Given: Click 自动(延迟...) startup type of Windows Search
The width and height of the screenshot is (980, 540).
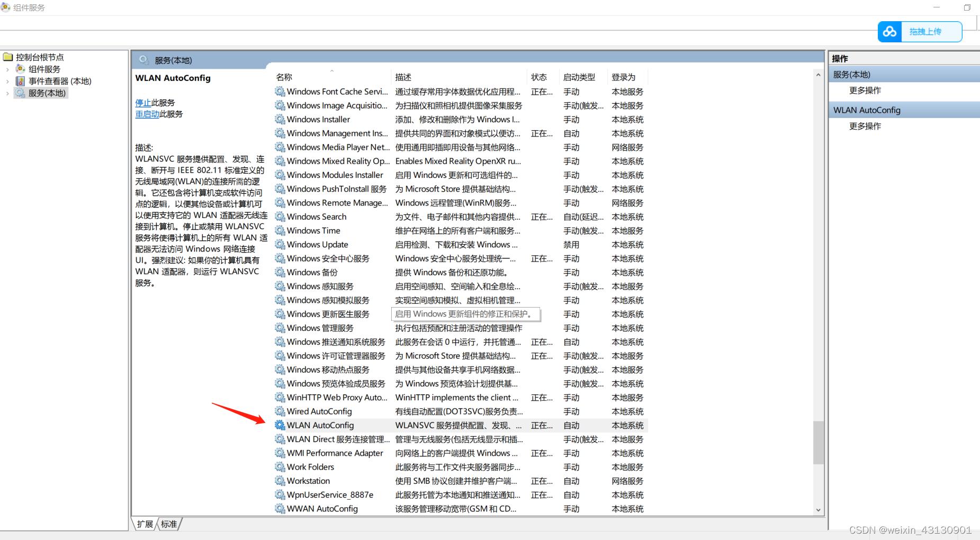Looking at the screenshot, I should click(583, 217).
